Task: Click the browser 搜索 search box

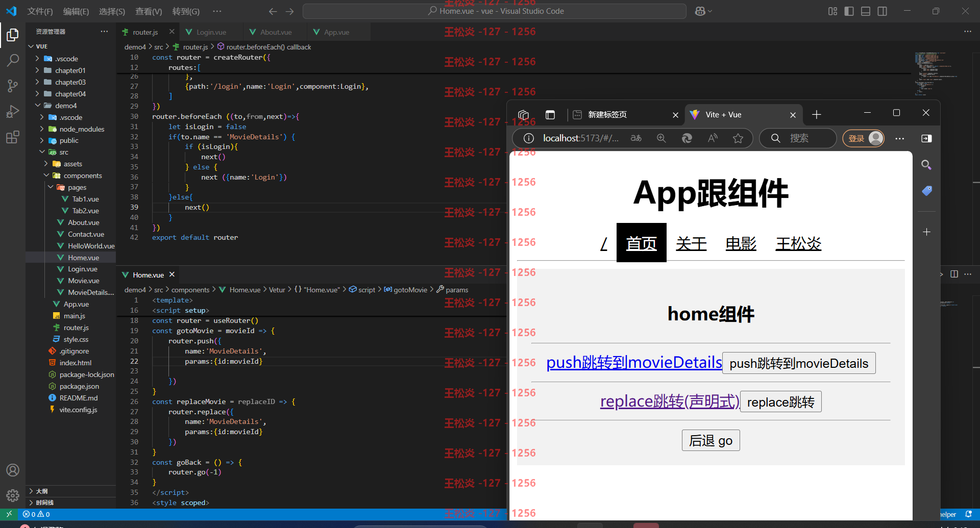Action: coord(798,138)
